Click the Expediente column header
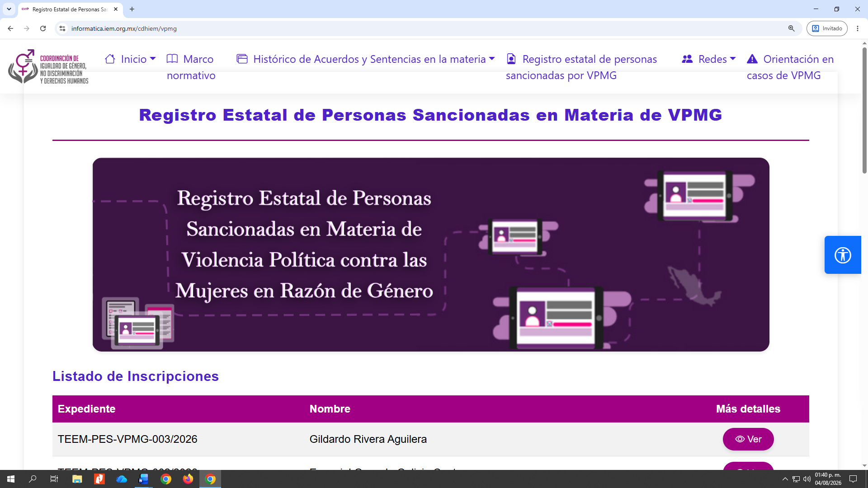 click(x=86, y=409)
